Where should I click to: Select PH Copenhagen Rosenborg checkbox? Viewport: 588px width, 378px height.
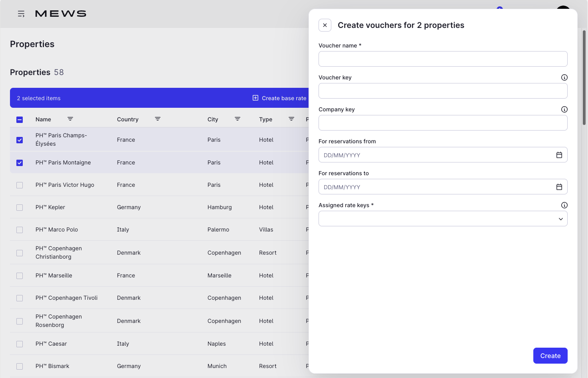click(20, 321)
